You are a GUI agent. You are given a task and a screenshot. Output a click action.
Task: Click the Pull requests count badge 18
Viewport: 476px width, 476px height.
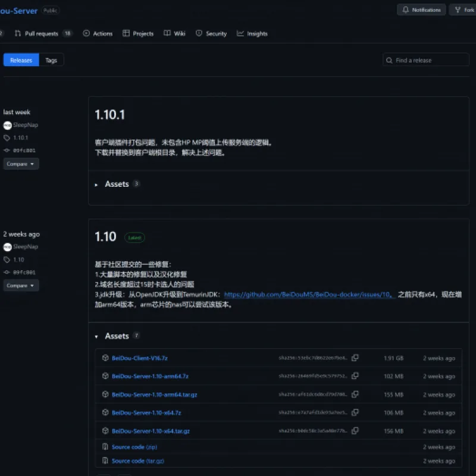click(68, 33)
